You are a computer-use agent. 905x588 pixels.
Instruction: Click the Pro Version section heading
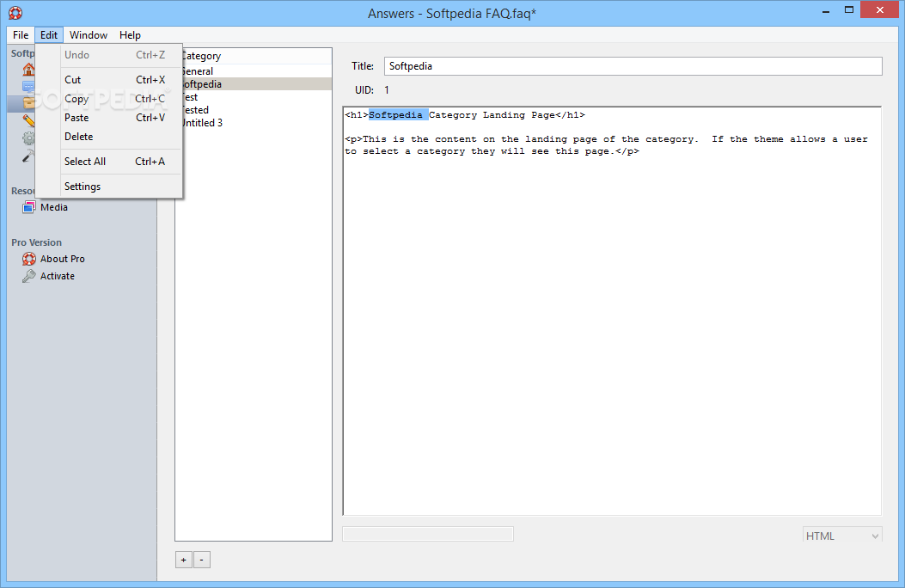(x=36, y=242)
